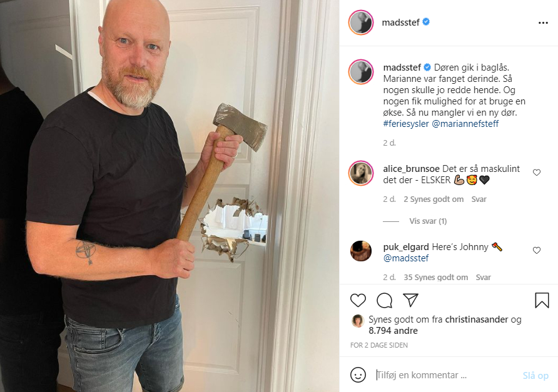
Task: Expand 'Vis svar (1)' replies
Action: click(428, 221)
